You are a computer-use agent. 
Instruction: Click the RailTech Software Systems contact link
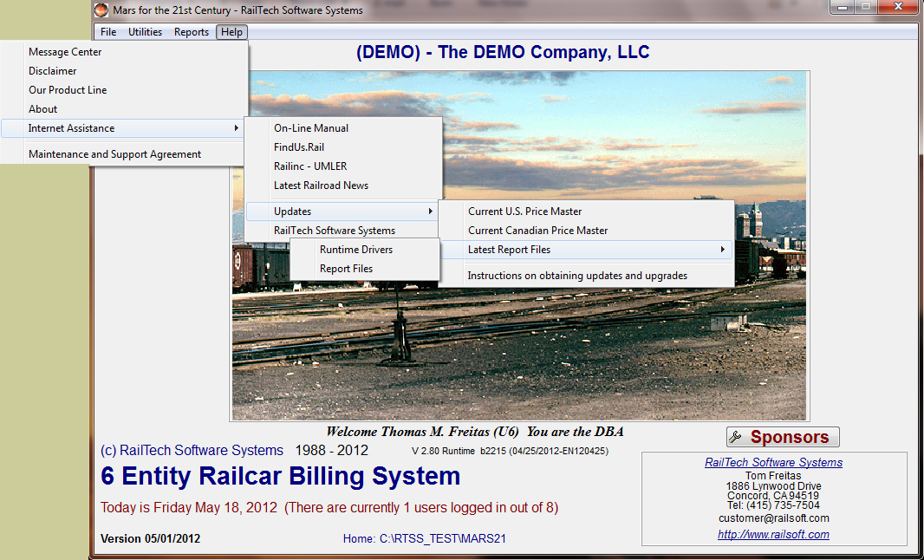[x=773, y=463]
